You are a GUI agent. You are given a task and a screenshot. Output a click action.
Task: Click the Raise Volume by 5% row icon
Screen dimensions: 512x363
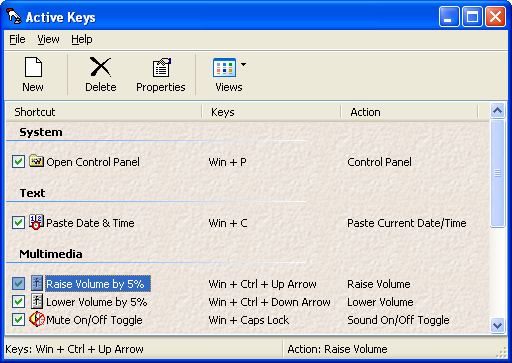(37, 283)
